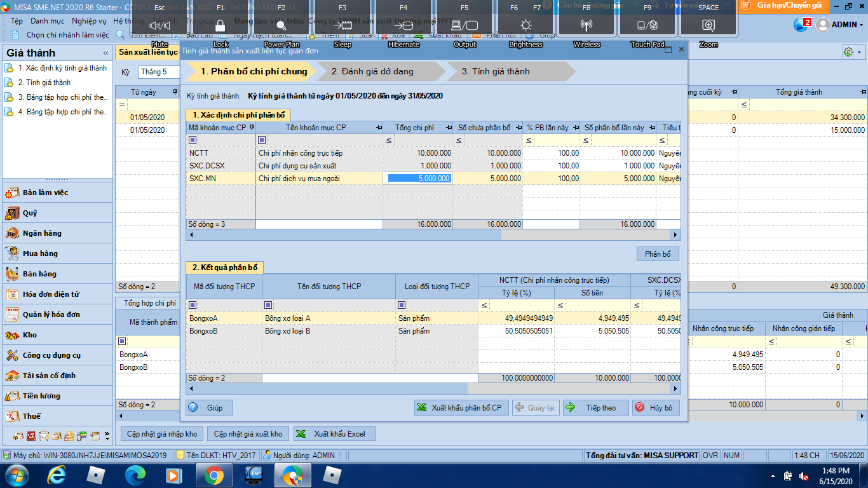Image resolution: width=868 pixels, height=488 pixels.
Task: Toggle pin on the Tên khoản mục CP column
Action: point(379,128)
